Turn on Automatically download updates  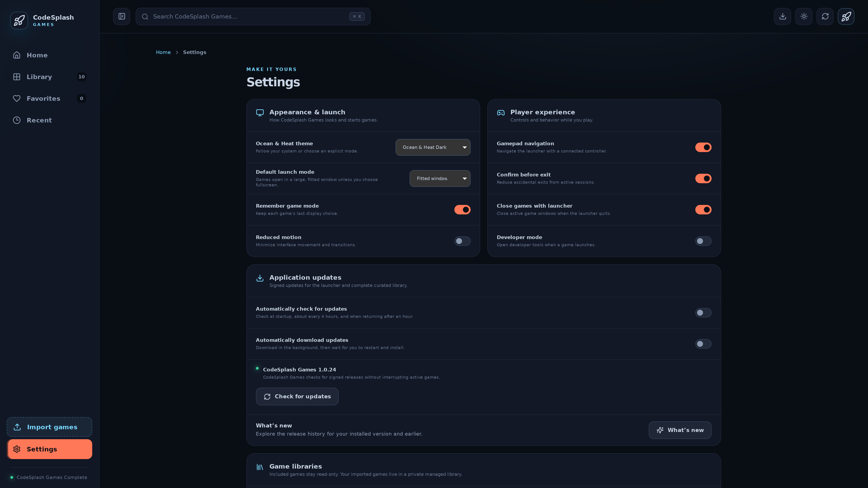tap(703, 344)
